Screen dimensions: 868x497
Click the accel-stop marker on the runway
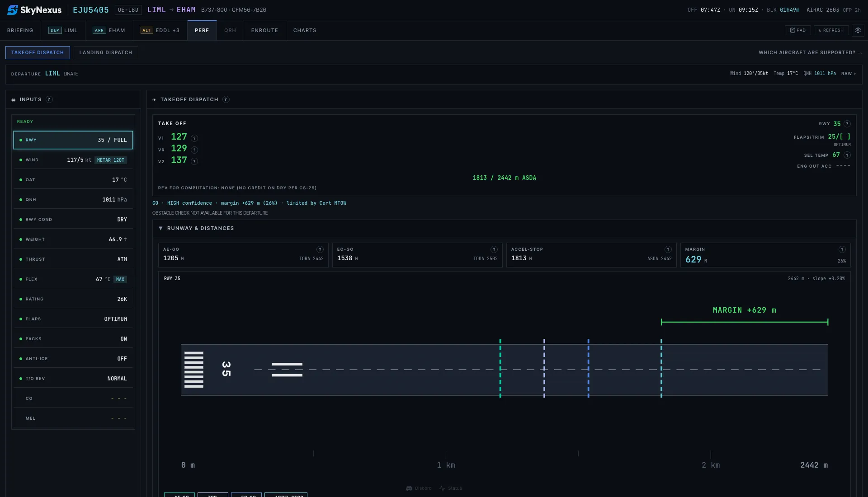[x=661, y=369]
